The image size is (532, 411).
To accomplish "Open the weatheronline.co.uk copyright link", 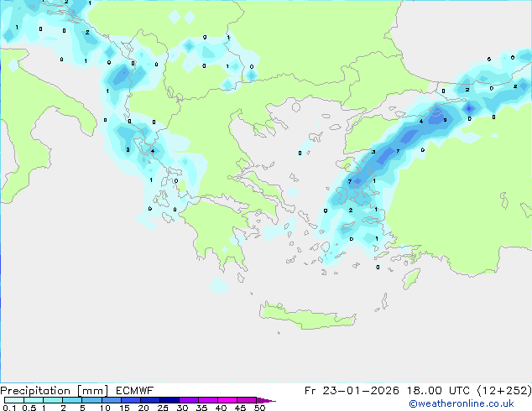I will coord(461,403).
